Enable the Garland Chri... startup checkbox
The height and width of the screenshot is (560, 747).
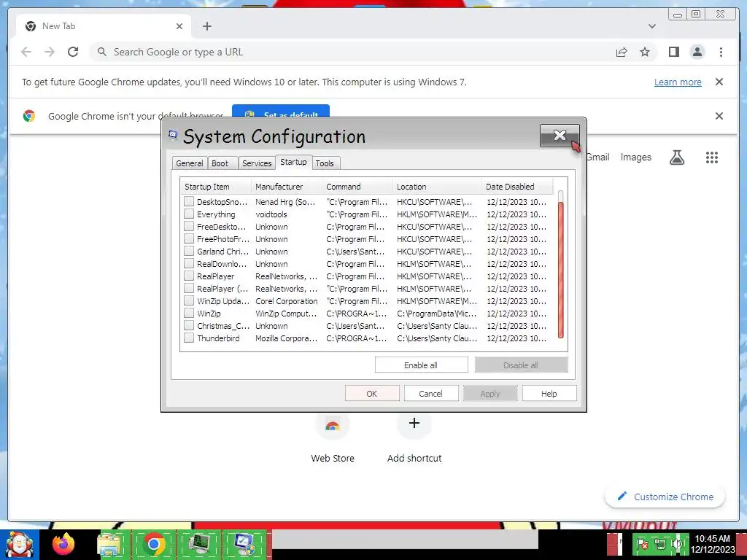point(189,251)
